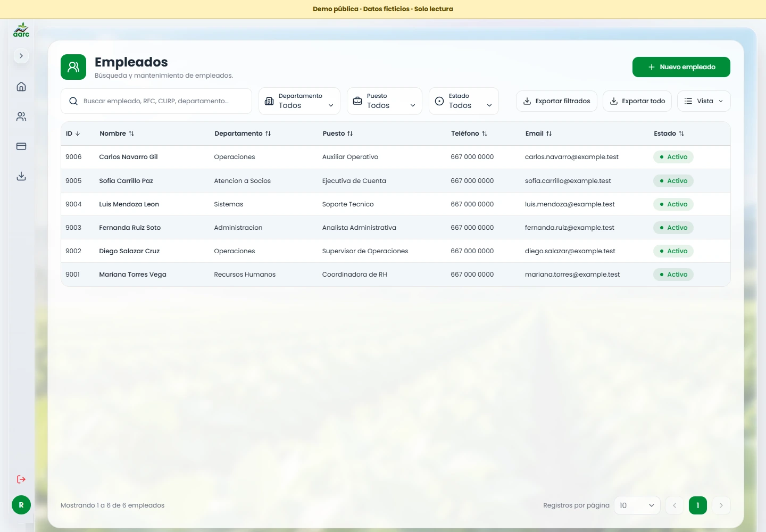The width and height of the screenshot is (766, 532).
Task: Click Recursos Humanos cell
Action: [x=245, y=275]
